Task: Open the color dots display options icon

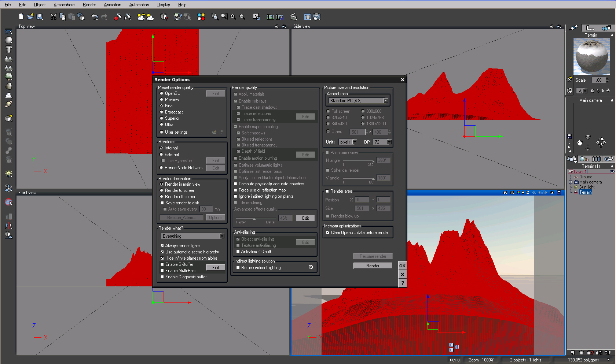Action: pyautogui.click(x=201, y=16)
